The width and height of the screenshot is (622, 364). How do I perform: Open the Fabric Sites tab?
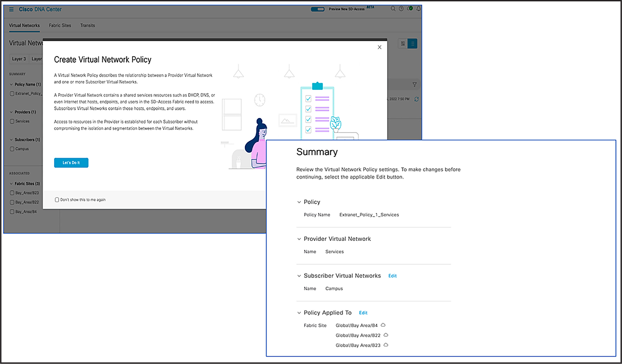pyautogui.click(x=60, y=25)
